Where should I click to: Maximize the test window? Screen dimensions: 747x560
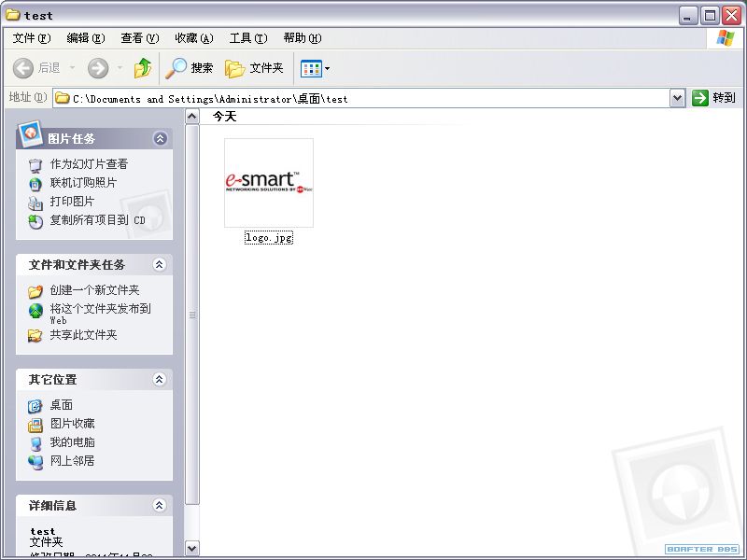tap(710, 16)
